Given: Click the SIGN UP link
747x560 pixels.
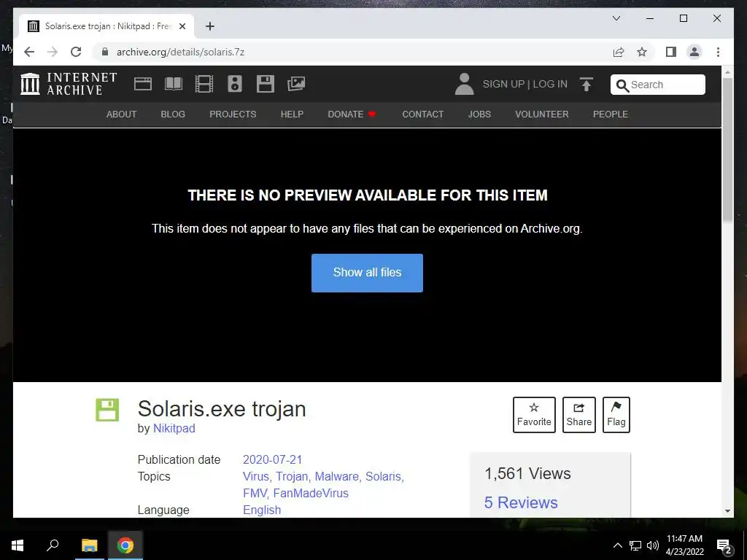Looking at the screenshot, I should coord(503,85).
